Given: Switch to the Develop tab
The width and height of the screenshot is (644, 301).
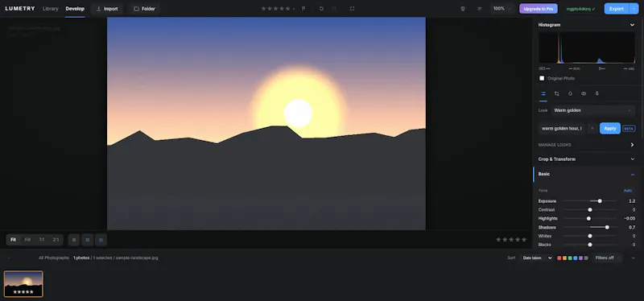Looking at the screenshot, I should (x=75, y=9).
